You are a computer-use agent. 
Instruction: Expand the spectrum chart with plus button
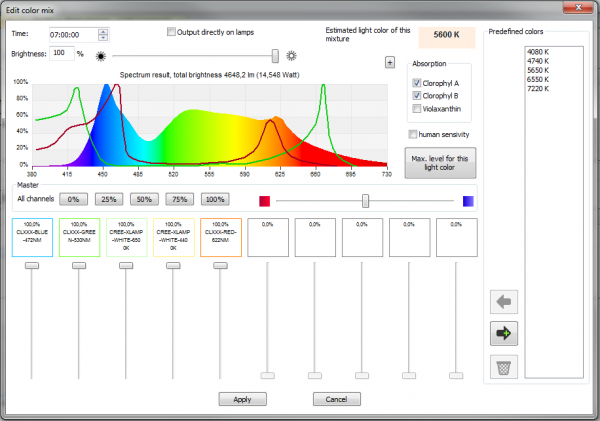[389, 64]
